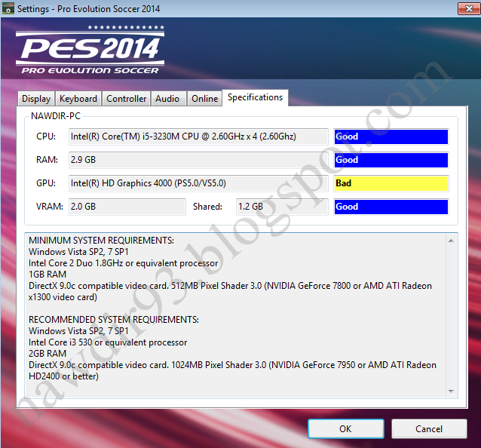Click the window title 'Settings - Pro Evolution Soccer 2014'
This screenshot has height=448, width=481.
click(x=89, y=9)
